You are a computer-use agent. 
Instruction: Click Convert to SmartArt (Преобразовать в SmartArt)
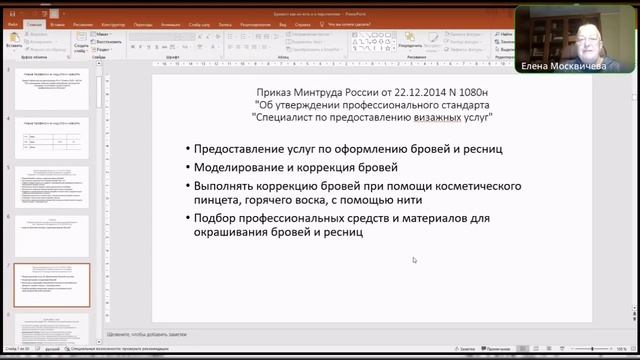coord(313,49)
